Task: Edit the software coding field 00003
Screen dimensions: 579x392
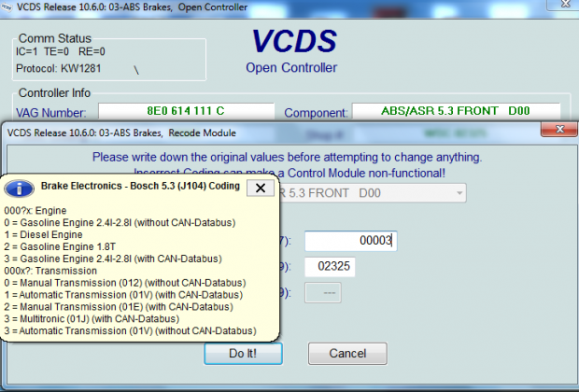Action: 351,241
